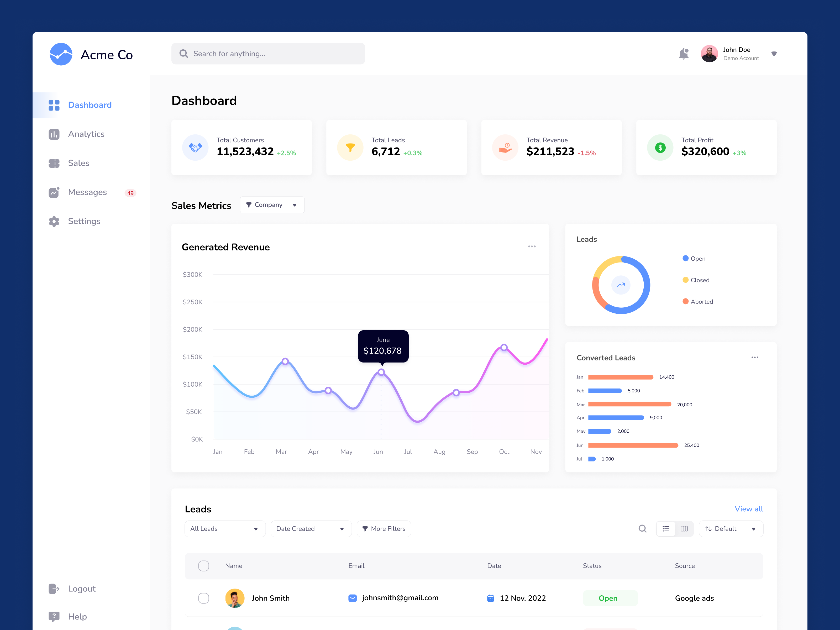Select John Smith's row checkbox
The image size is (840, 630).
[x=203, y=598]
